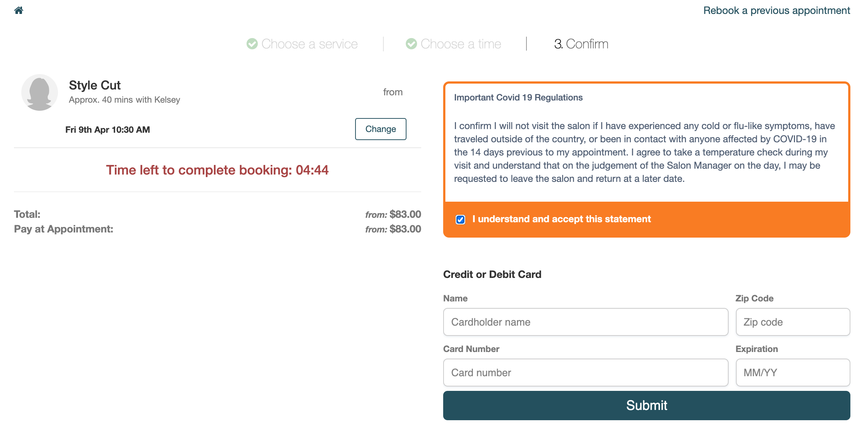Select the 3. Confirm step
868x429 pixels.
coord(581,44)
